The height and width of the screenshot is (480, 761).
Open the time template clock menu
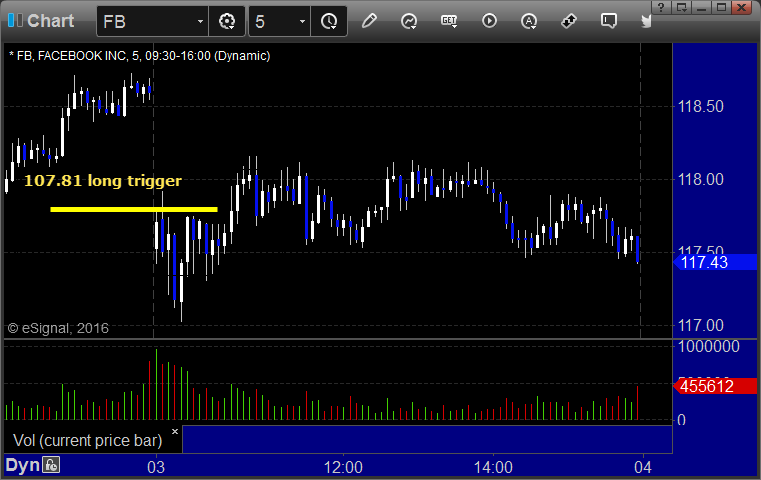click(329, 21)
